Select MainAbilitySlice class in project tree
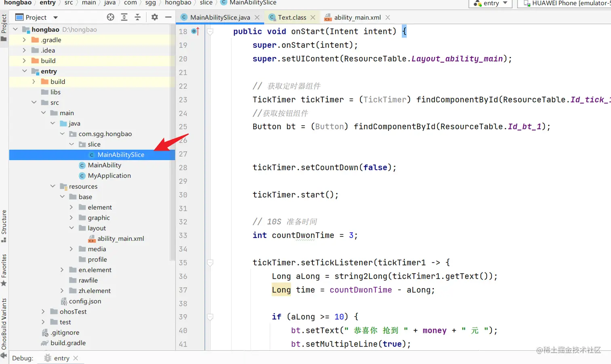Screen dimensions: 611x364 92,155
